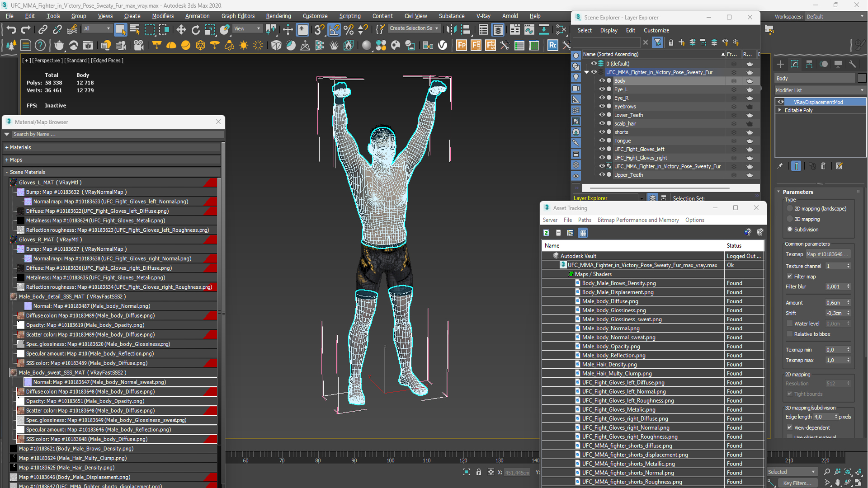Viewport: 868px width, 488px height.
Task: Click Remove modifier trash icon
Action: point(823,166)
